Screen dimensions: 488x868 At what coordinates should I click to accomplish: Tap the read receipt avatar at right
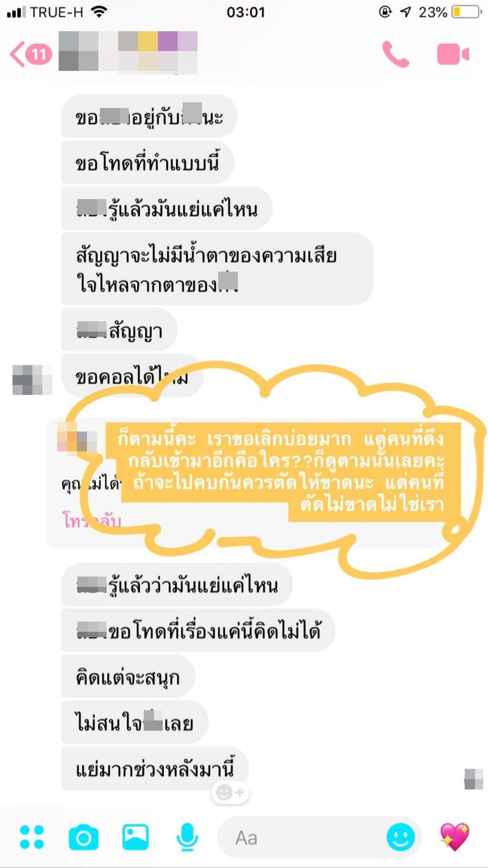coord(473,779)
